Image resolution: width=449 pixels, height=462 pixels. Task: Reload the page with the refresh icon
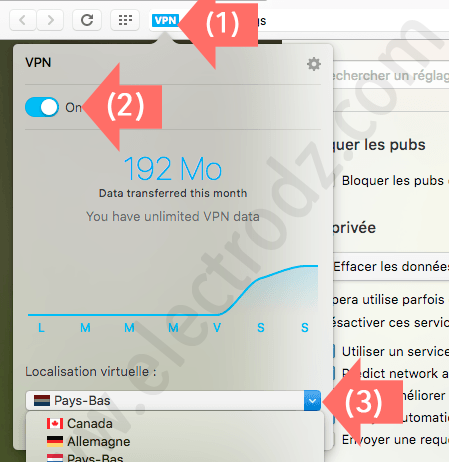click(87, 20)
